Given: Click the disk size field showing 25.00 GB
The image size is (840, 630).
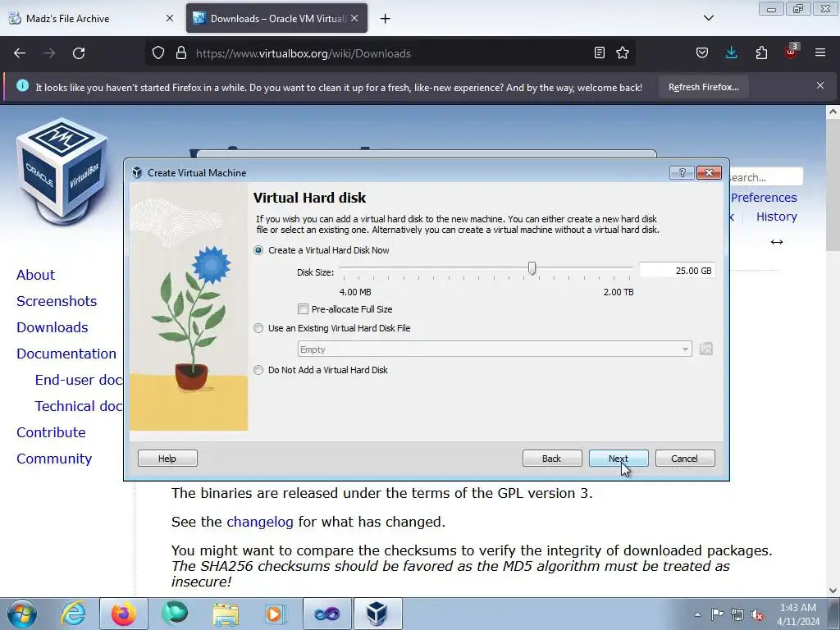Looking at the screenshot, I should coord(677,271).
